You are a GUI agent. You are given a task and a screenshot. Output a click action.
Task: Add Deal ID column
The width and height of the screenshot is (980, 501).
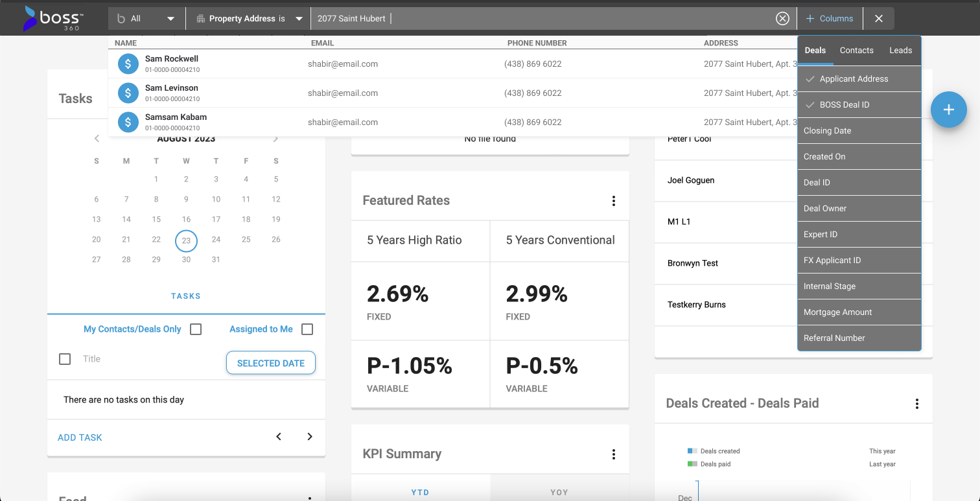coord(859,182)
